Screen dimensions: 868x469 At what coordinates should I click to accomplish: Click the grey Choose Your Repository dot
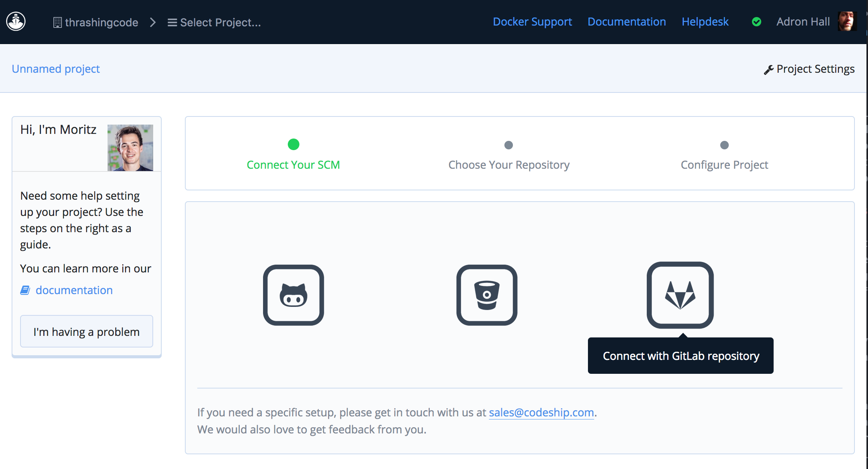click(x=509, y=145)
